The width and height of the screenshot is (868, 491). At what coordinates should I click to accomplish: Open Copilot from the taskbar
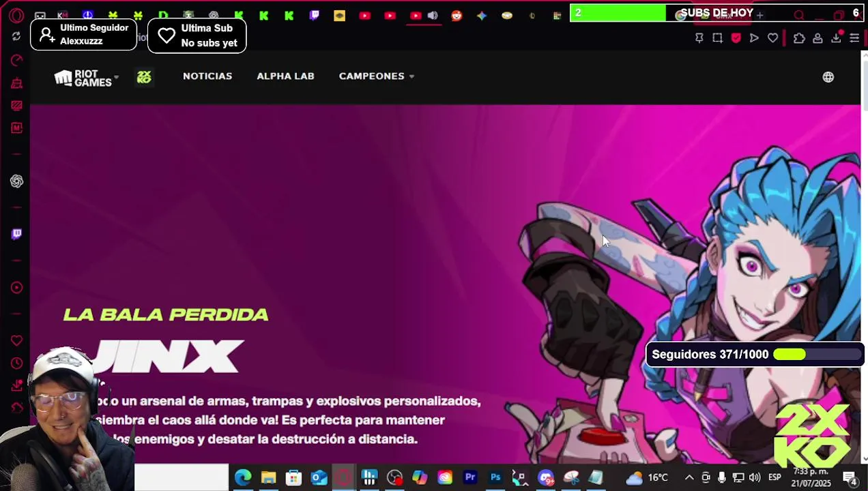tap(420, 477)
